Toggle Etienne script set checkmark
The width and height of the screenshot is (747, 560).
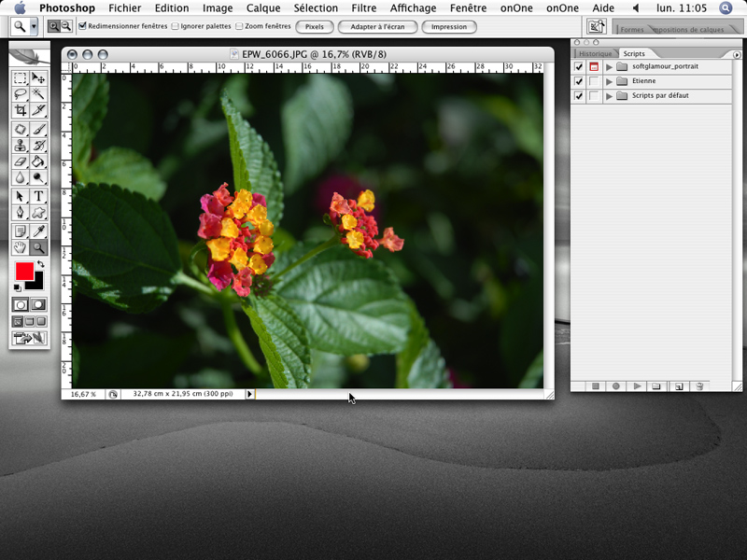click(579, 81)
